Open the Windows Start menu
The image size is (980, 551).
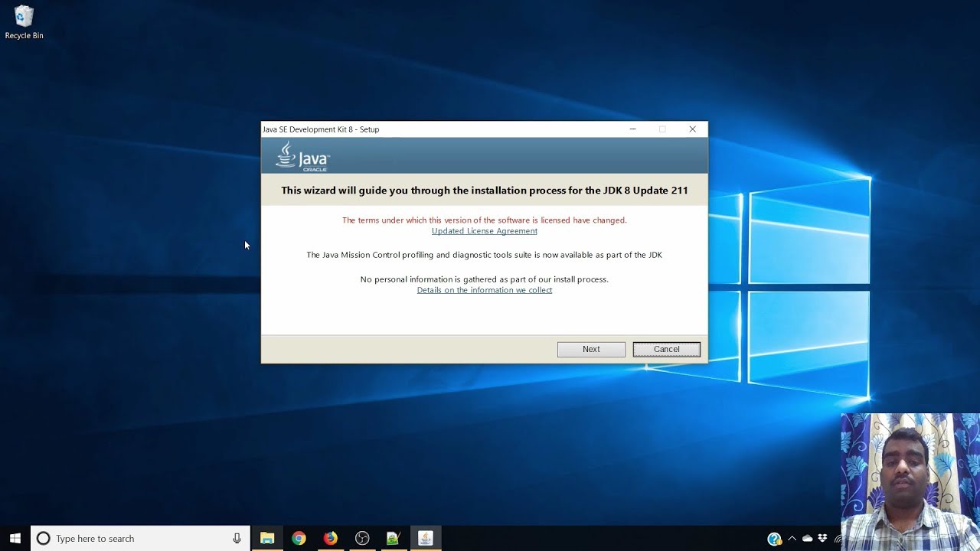tap(15, 538)
